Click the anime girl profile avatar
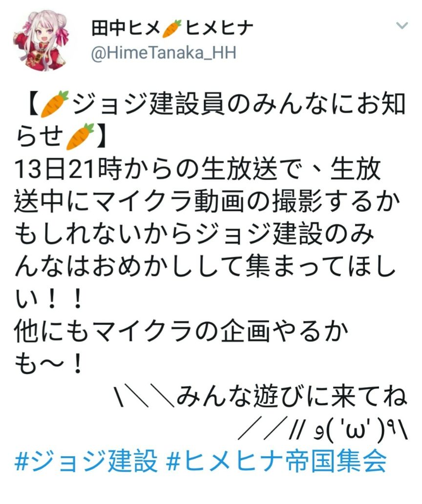The width and height of the screenshot is (422, 504). point(41,40)
